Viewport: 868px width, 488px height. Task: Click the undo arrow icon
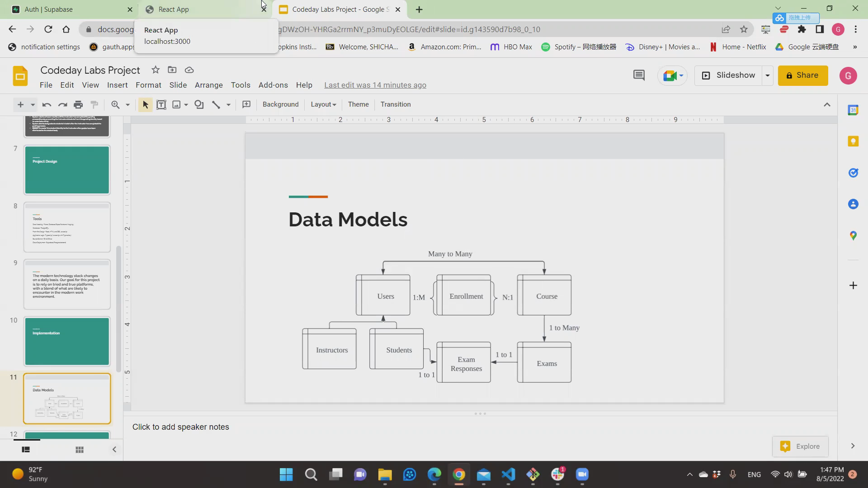(46, 104)
